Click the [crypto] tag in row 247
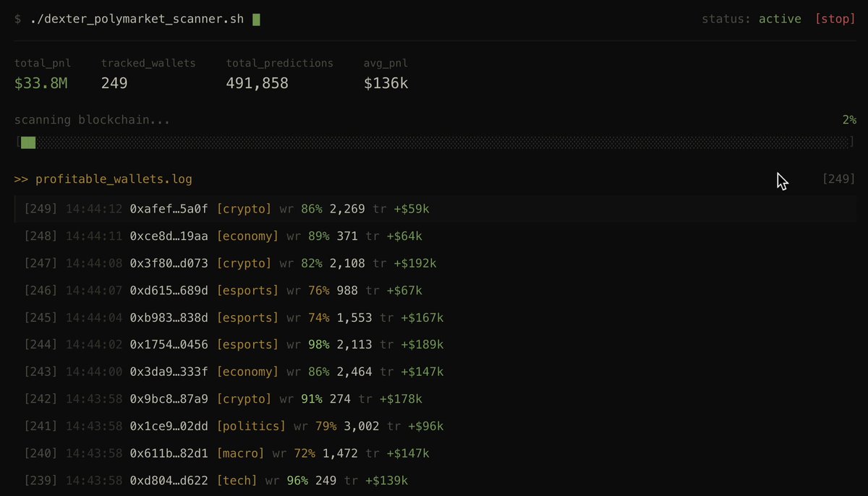The width and height of the screenshot is (868, 496). tap(243, 263)
